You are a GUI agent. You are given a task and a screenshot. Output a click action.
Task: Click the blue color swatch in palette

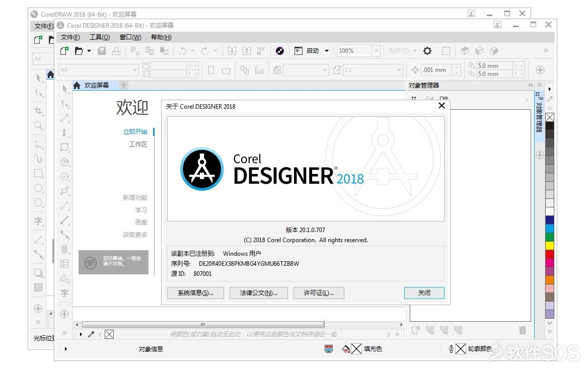point(549,219)
